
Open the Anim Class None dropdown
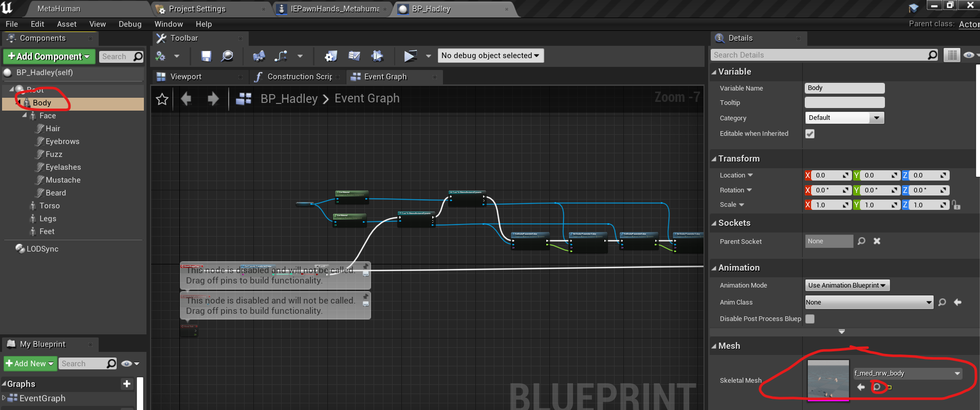click(x=868, y=302)
